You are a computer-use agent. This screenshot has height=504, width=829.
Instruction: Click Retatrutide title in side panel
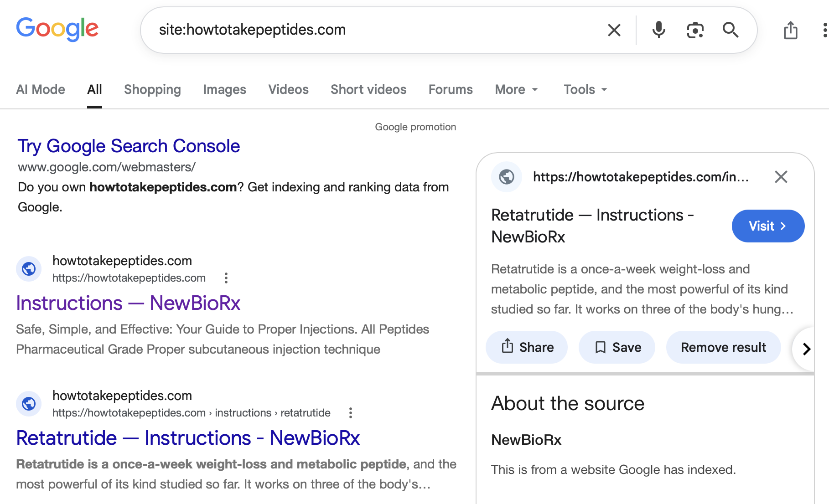[592, 226]
